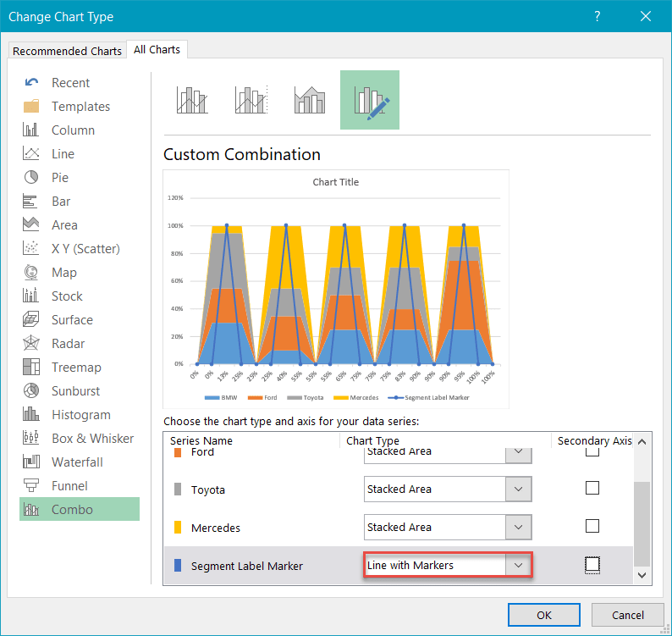Screen dimensions: 672x636
Task: Check secondary axis for Segment Label Marker
Action: tap(592, 565)
